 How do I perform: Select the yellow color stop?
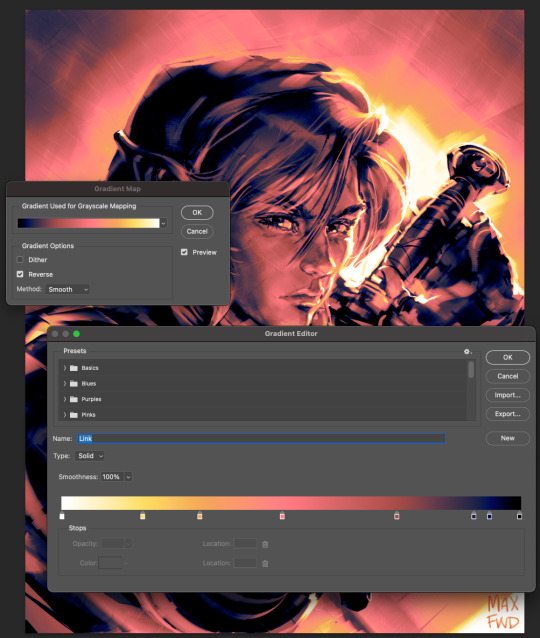(142, 516)
